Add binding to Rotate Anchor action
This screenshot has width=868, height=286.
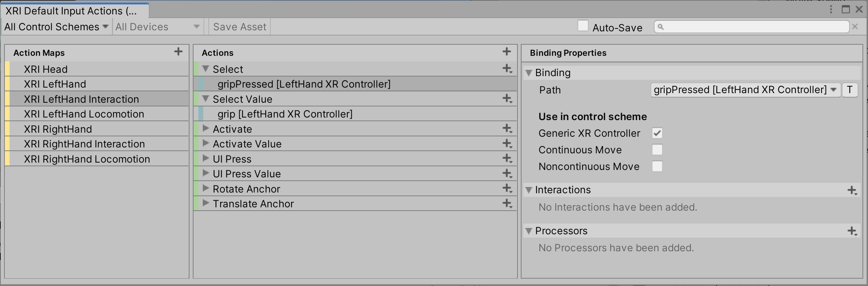(507, 188)
